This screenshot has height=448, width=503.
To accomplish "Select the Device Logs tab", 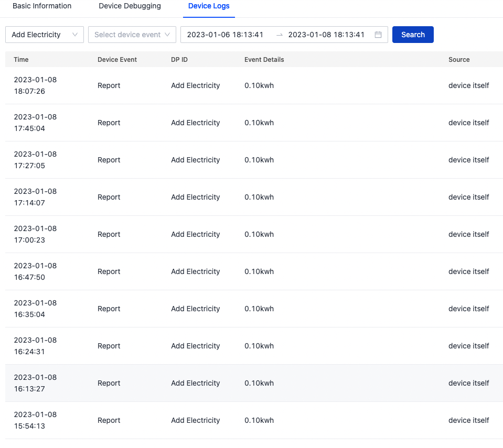I will tap(209, 6).
